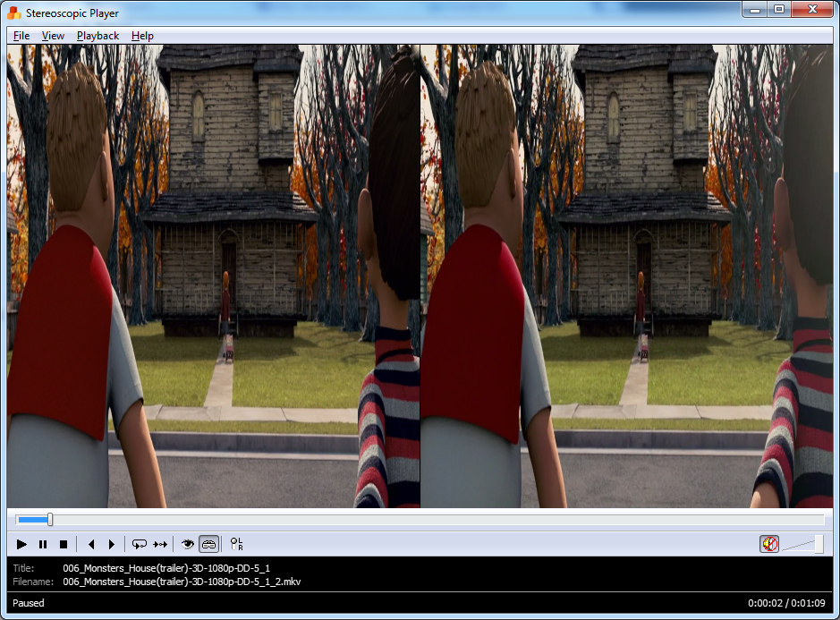This screenshot has width=840, height=620.
Task: Click the 0:00:02 / 0:01:09 time display
Action: coord(786,603)
